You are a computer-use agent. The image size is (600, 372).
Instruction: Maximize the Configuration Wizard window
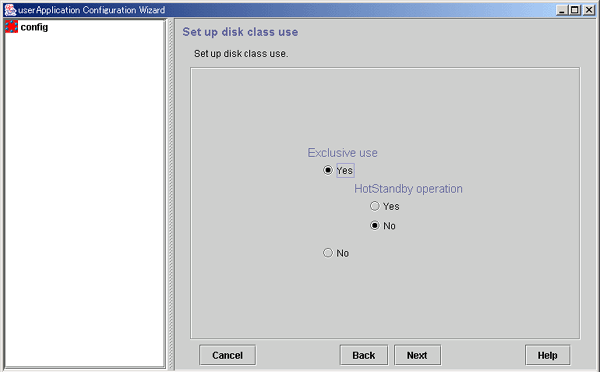(x=574, y=10)
